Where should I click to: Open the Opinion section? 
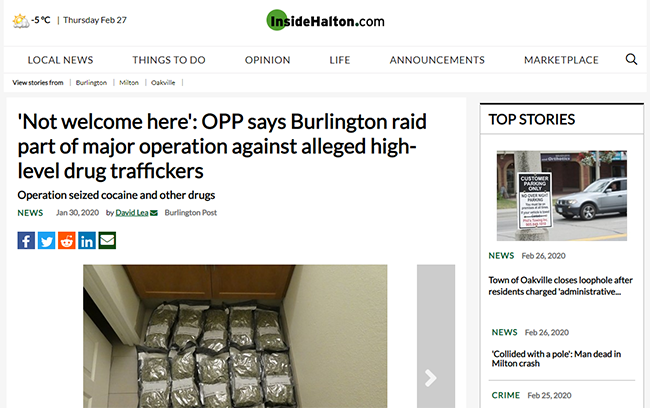pyautogui.click(x=267, y=60)
